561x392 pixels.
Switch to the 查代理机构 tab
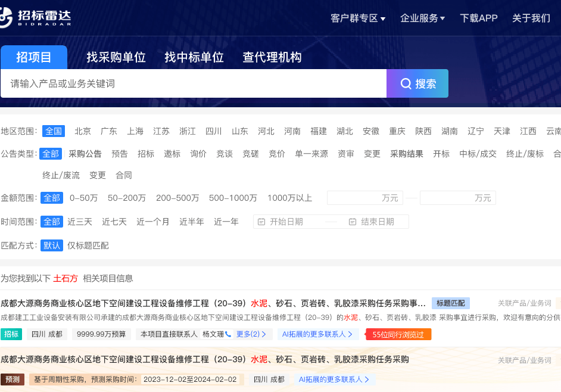[272, 57]
